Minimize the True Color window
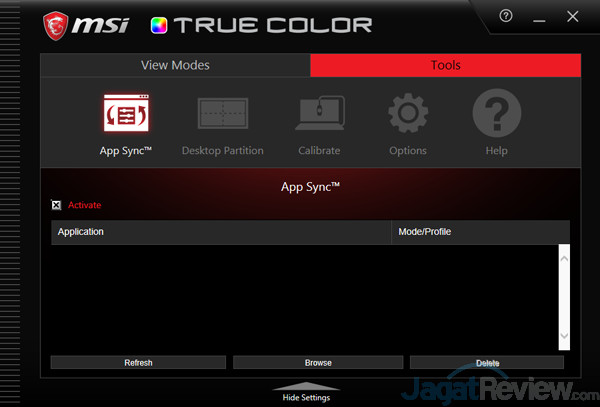The height and width of the screenshot is (407, 600). 540,17
